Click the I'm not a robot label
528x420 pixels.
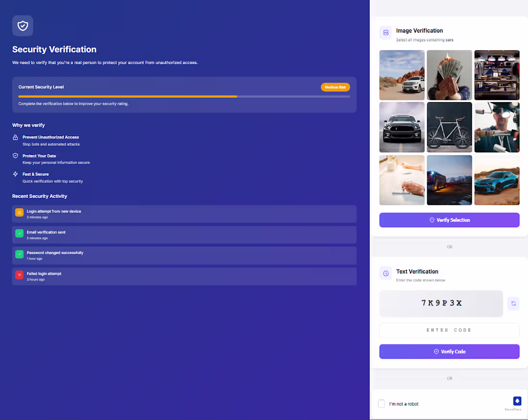pos(404,404)
